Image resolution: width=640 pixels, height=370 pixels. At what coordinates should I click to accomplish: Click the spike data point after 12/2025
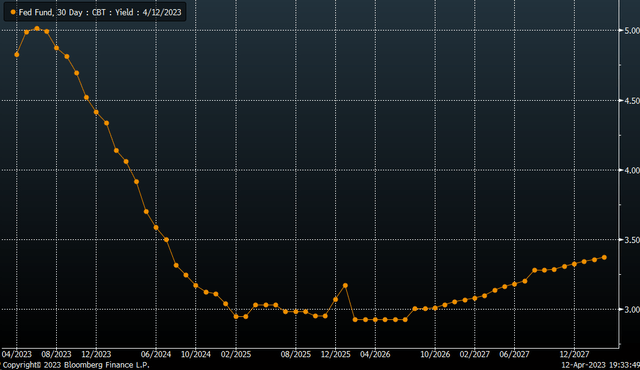pyautogui.click(x=345, y=286)
